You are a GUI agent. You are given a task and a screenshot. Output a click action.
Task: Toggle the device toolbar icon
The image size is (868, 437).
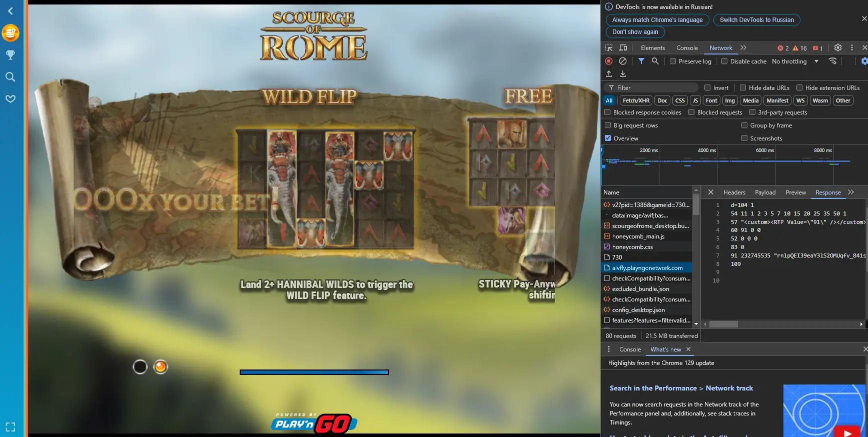coord(623,48)
